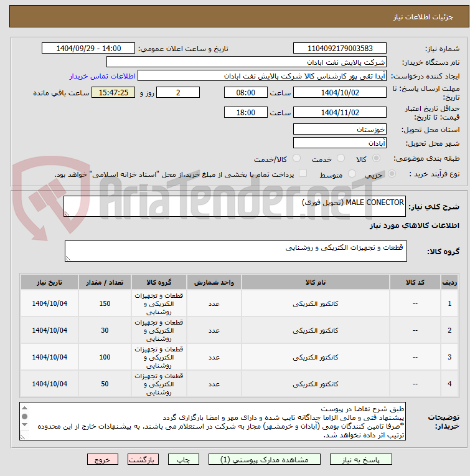Click the خروج exit button
The width and height of the screenshot is (470, 476).
tap(103, 460)
